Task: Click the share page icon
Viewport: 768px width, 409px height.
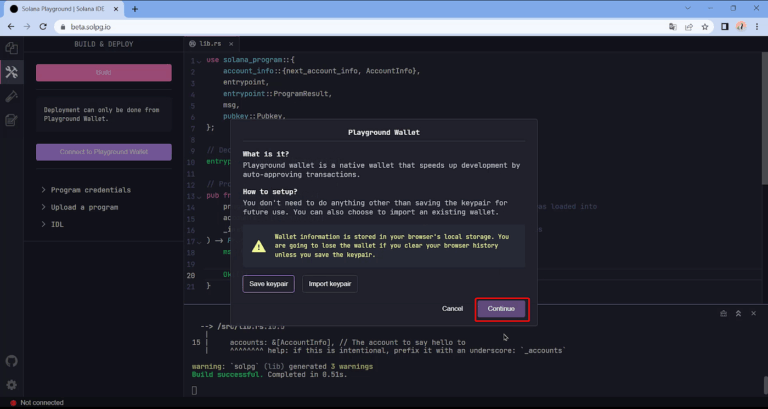Action: tap(689, 27)
